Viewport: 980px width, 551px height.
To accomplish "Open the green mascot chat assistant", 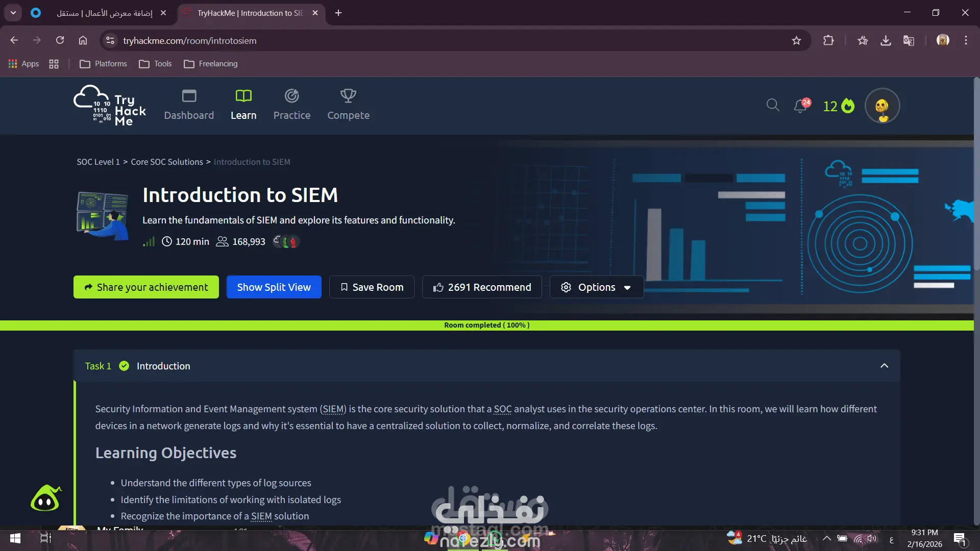I will coord(46,498).
